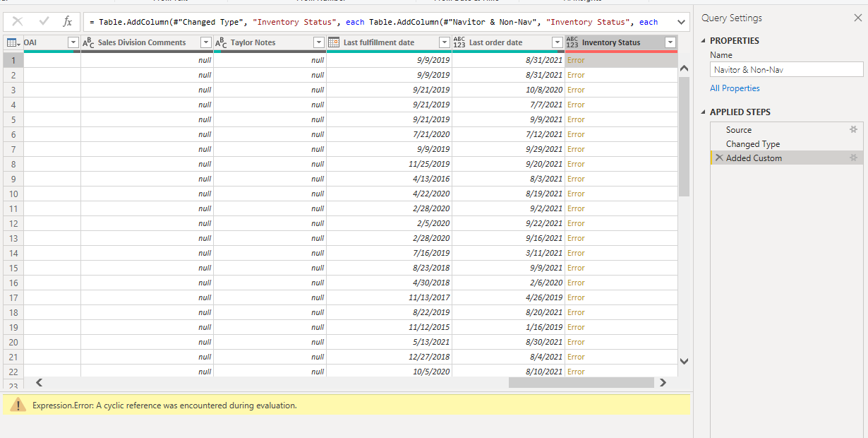Click Error cell in row 1

621,60
